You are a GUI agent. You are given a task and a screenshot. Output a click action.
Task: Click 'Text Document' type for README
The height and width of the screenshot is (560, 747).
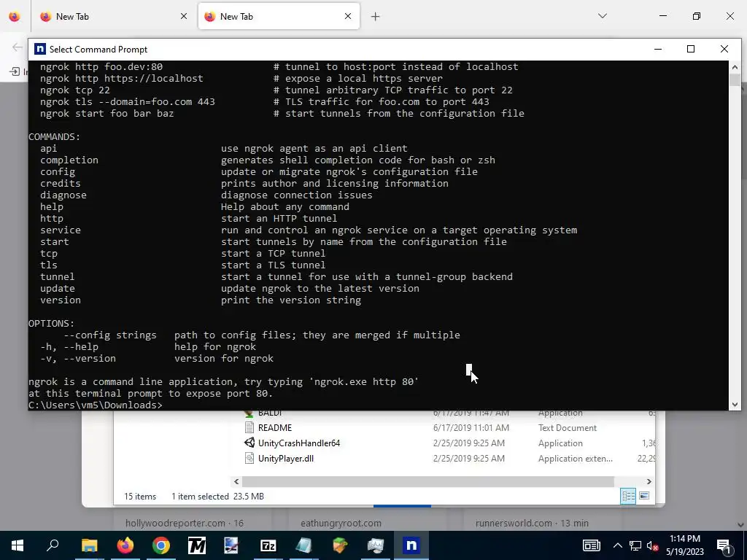[x=568, y=427]
